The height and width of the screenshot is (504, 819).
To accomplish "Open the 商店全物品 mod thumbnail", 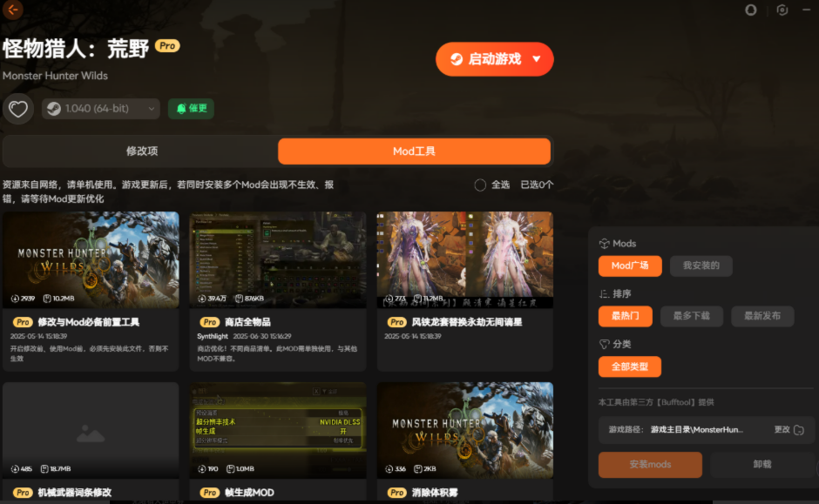I will tap(278, 259).
